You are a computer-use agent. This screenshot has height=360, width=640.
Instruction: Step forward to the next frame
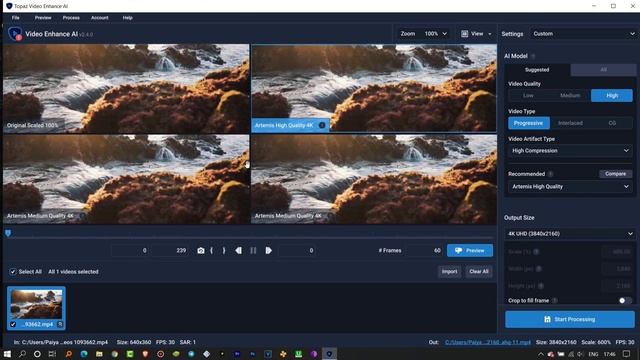coord(268,251)
